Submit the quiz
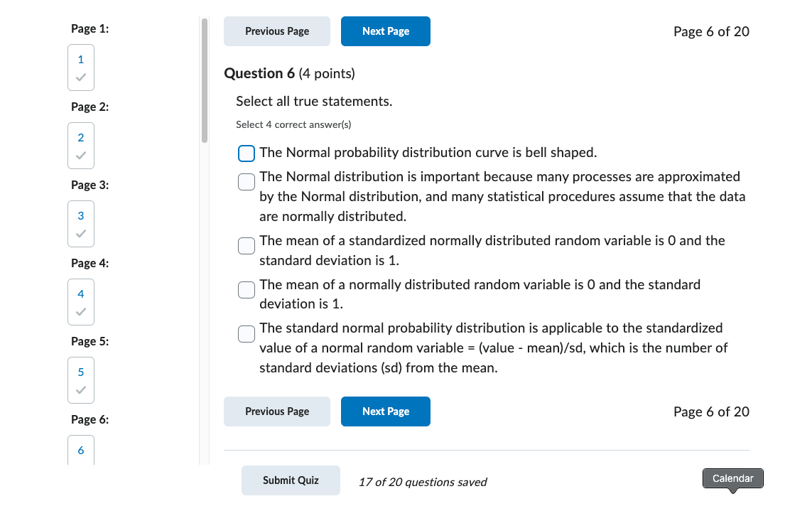Image resolution: width=812 pixels, height=506 pixels. click(x=291, y=480)
